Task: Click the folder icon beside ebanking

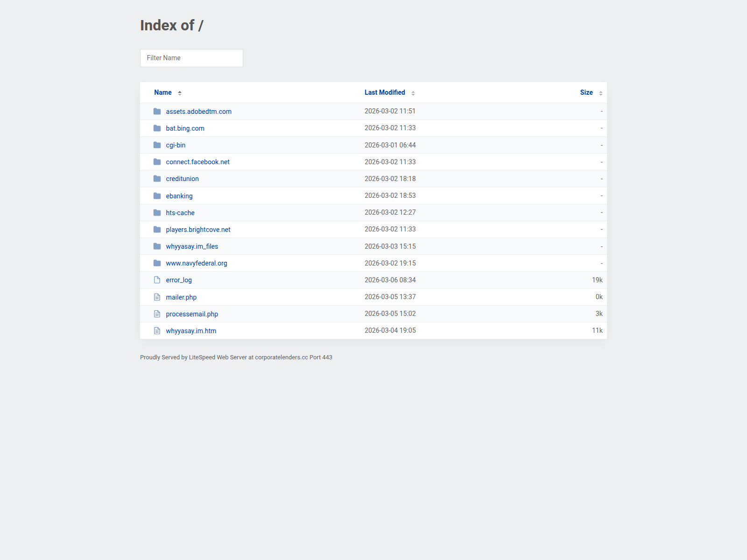Action: point(157,196)
